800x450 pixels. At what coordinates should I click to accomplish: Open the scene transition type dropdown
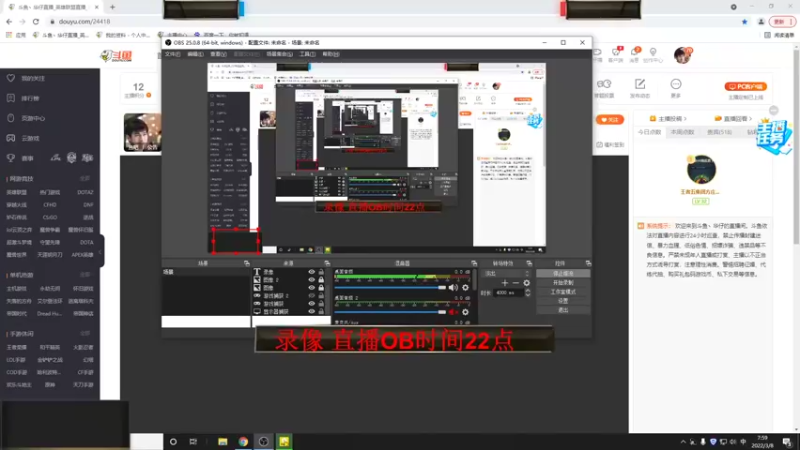pyautogui.click(x=507, y=274)
